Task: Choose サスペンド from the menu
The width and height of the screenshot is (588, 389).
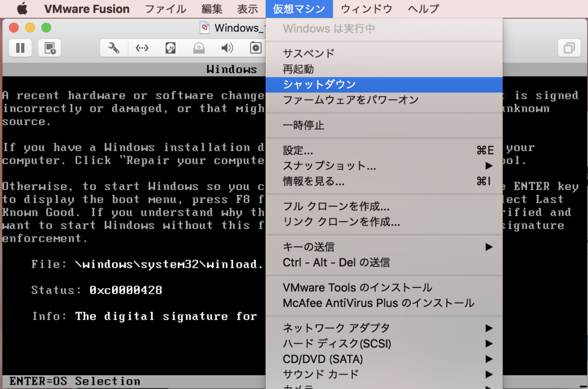Action: (x=384, y=53)
